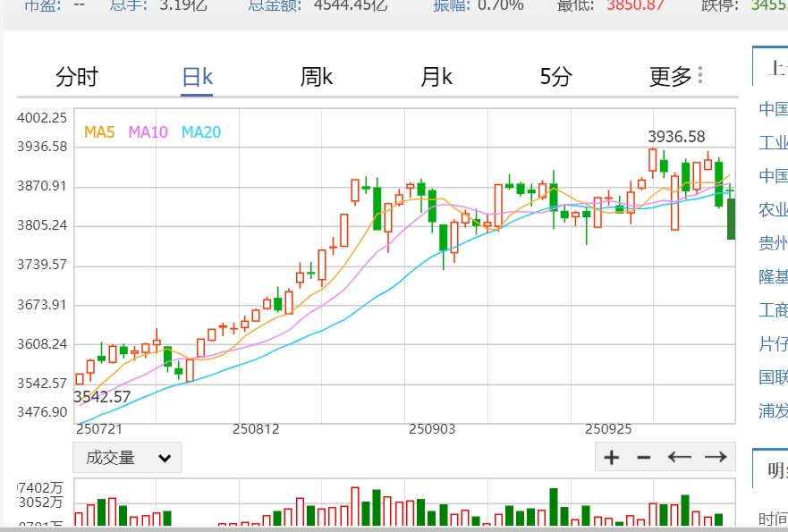
Task: Switch to the 5分 chart tab
Action: pyautogui.click(x=555, y=77)
